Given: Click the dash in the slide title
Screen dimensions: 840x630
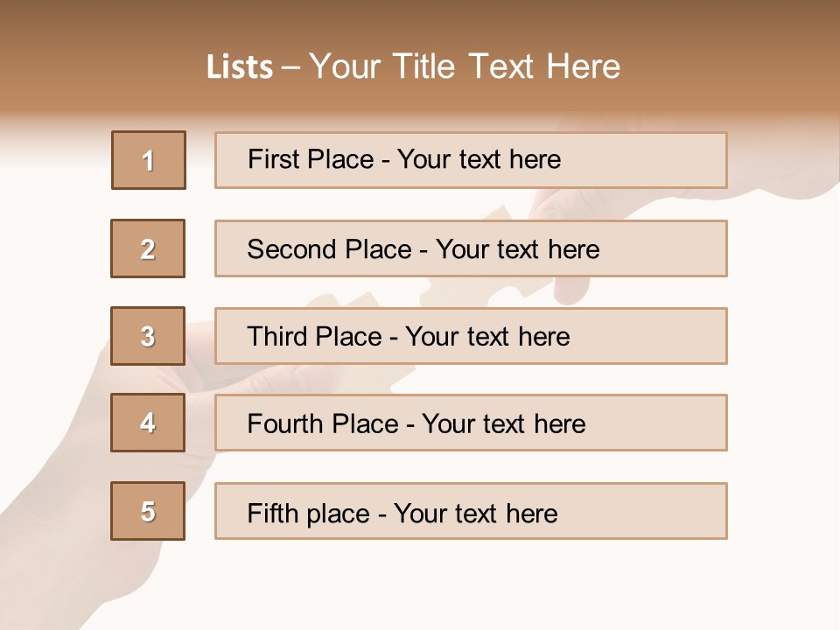Looking at the screenshot, I should tap(291, 67).
